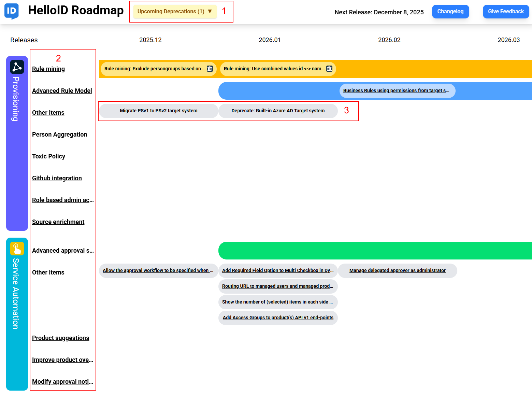532x394 pixels.
Task: Select Manage delegated approver as administrator
Action: click(x=397, y=270)
